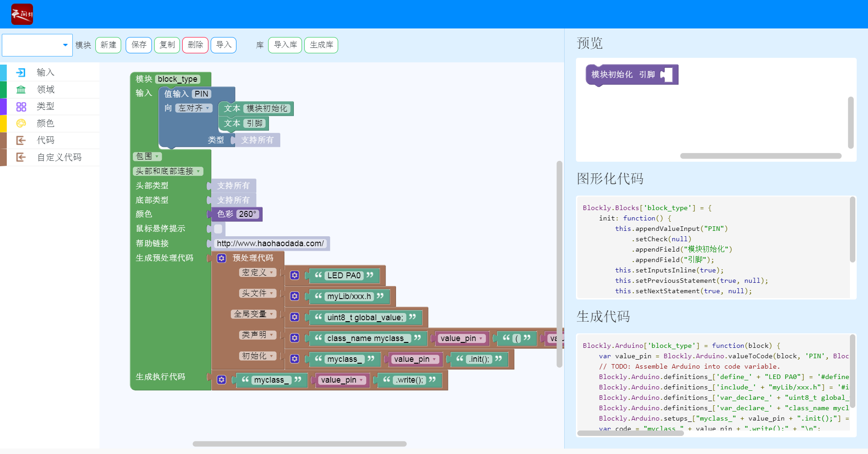Click the red app logo in header
Image resolution: width=868 pixels, height=454 pixels.
(x=22, y=14)
